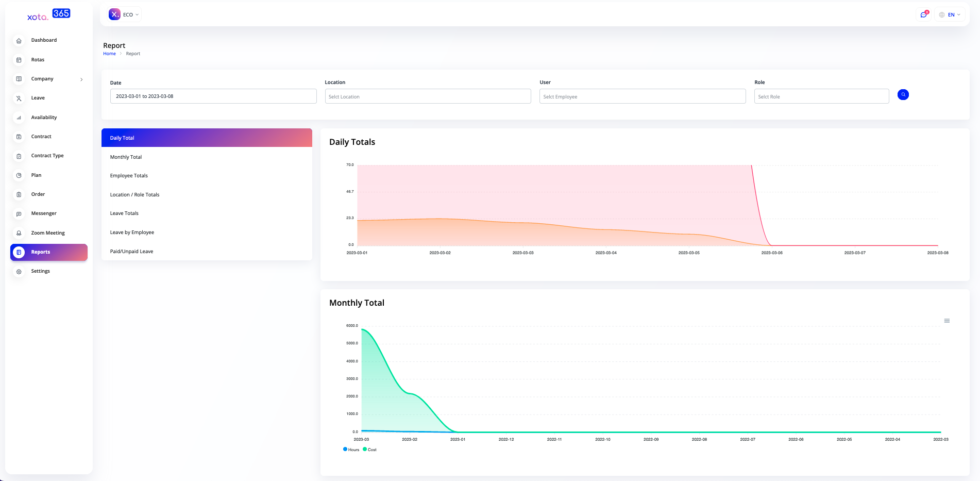
Task: Click the Dashboard home icon in sidebar
Action: coord(19,41)
